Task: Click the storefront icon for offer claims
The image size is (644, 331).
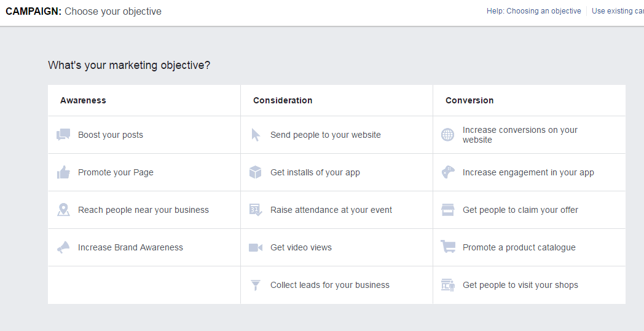Action: click(x=448, y=210)
